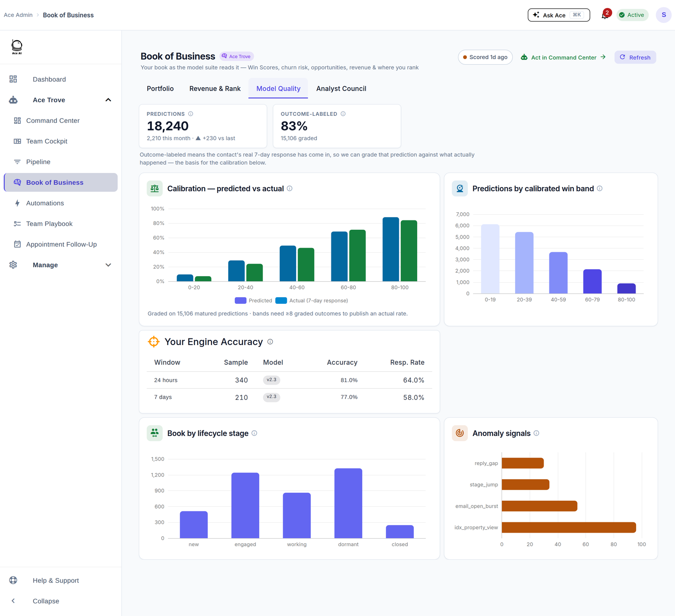Open Team Playbook page

(60, 224)
